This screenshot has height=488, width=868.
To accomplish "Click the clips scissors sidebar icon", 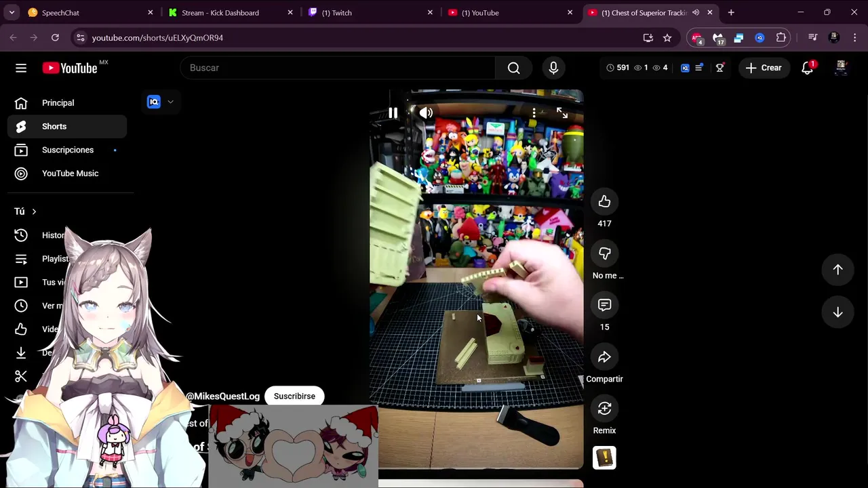I will (x=21, y=376).
